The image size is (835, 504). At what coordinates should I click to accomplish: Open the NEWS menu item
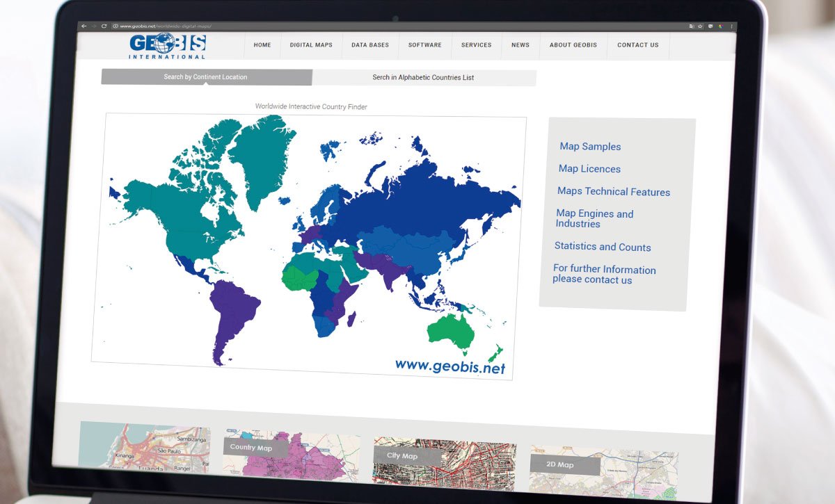coord(520,45)
